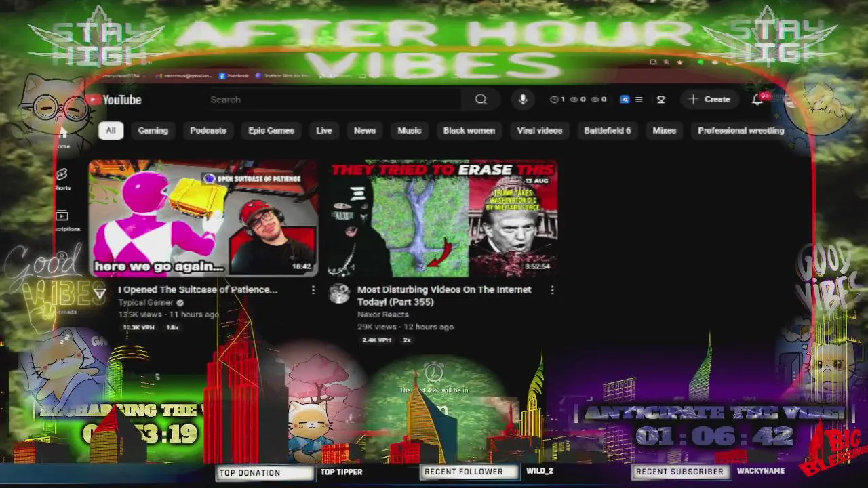The image size is (868, 488).
Task: Select the Mixes filter chip
Action: pyautogui.click(x=665, y=131)
